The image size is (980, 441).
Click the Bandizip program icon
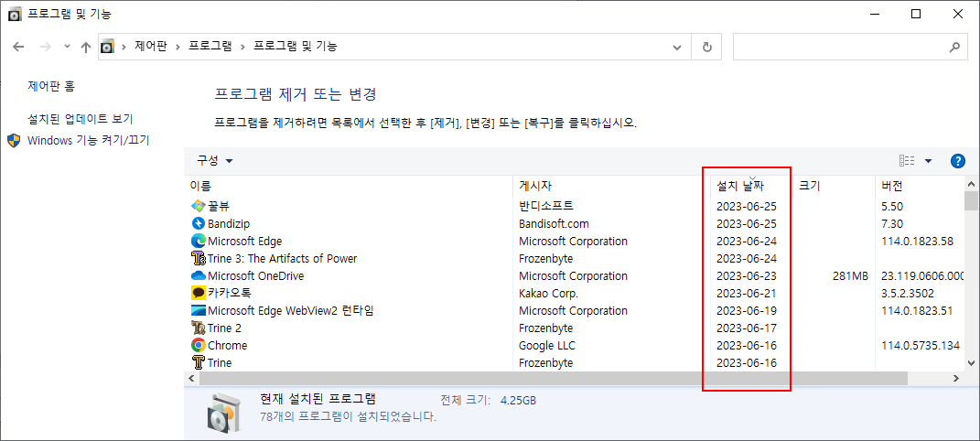[x=199, y=223]
